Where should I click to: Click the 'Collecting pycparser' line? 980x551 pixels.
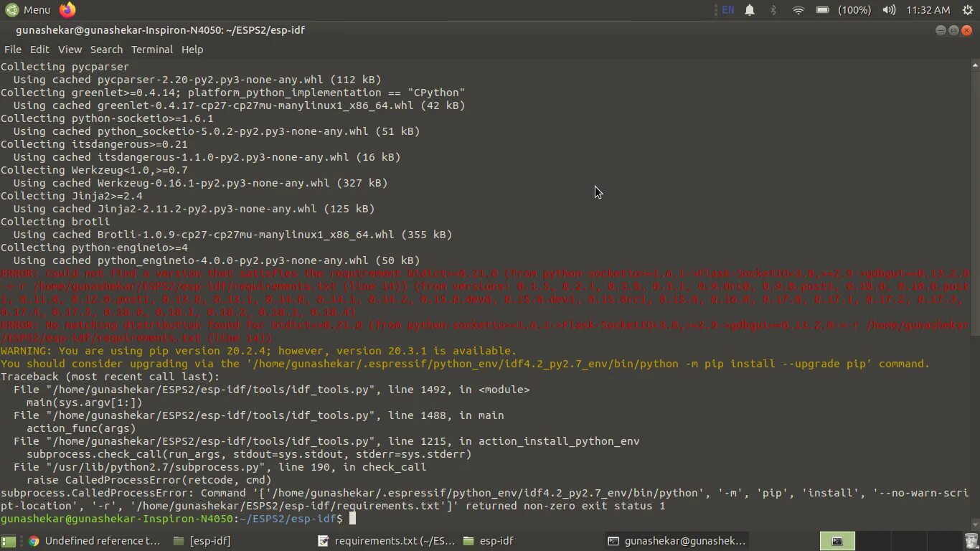pos(65,67)
